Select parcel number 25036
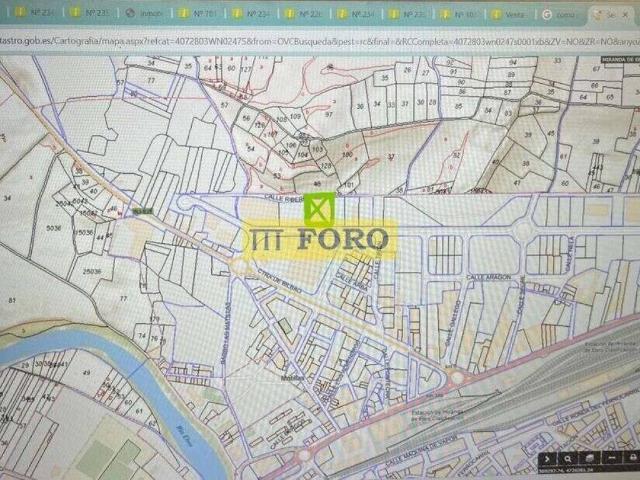 pyautogui.click(x=91, y=271)
